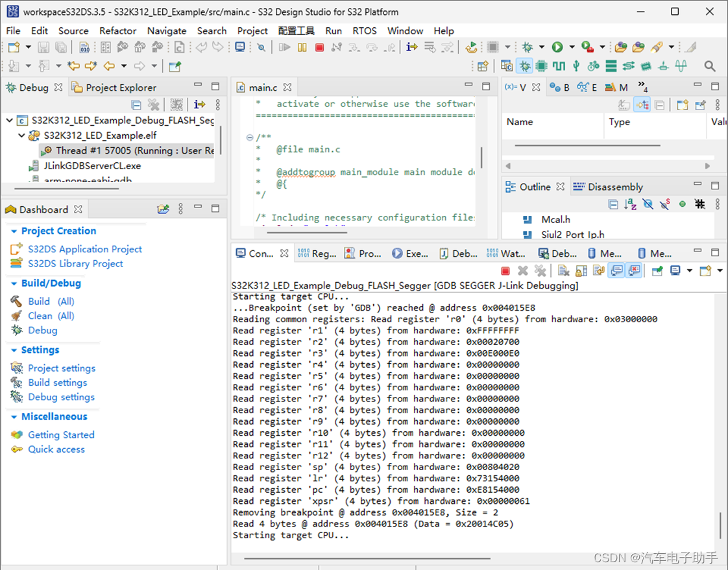The image size is (728, 570).
Task: Click the Disconnect debug icon
Action: point(337,47)
